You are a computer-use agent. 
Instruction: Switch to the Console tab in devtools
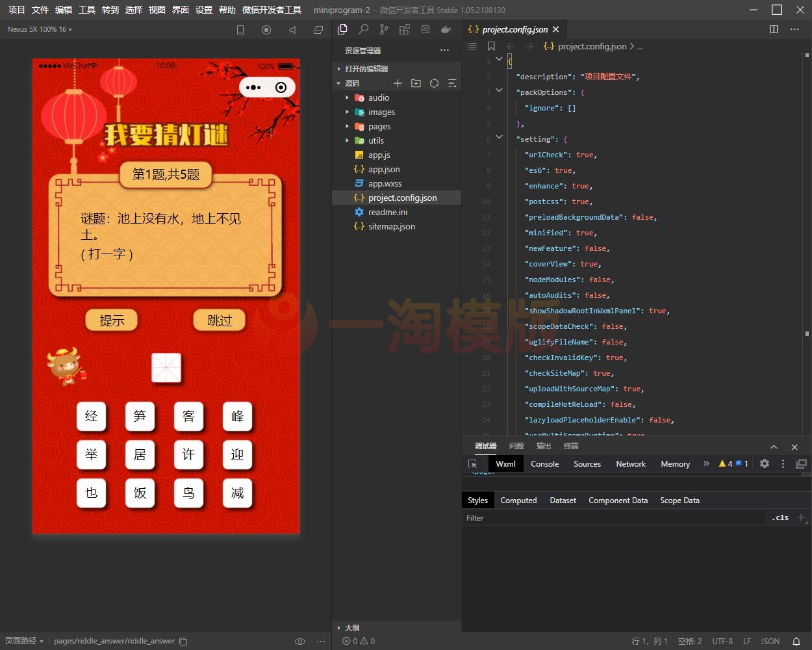coord(544,463)
